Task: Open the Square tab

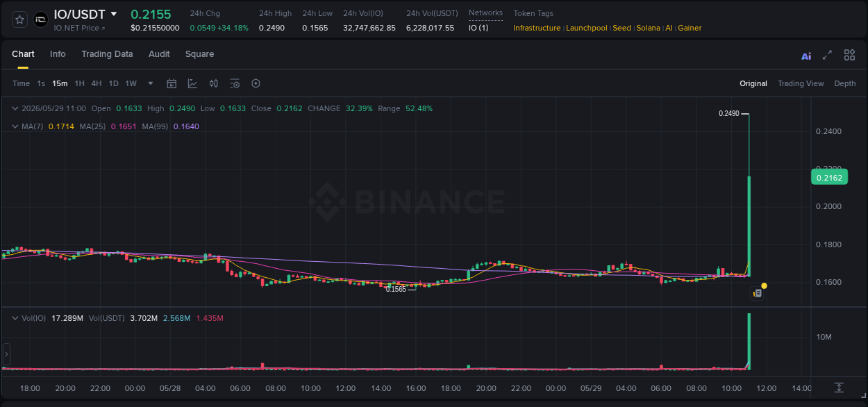Action: [x=199, y=54]
